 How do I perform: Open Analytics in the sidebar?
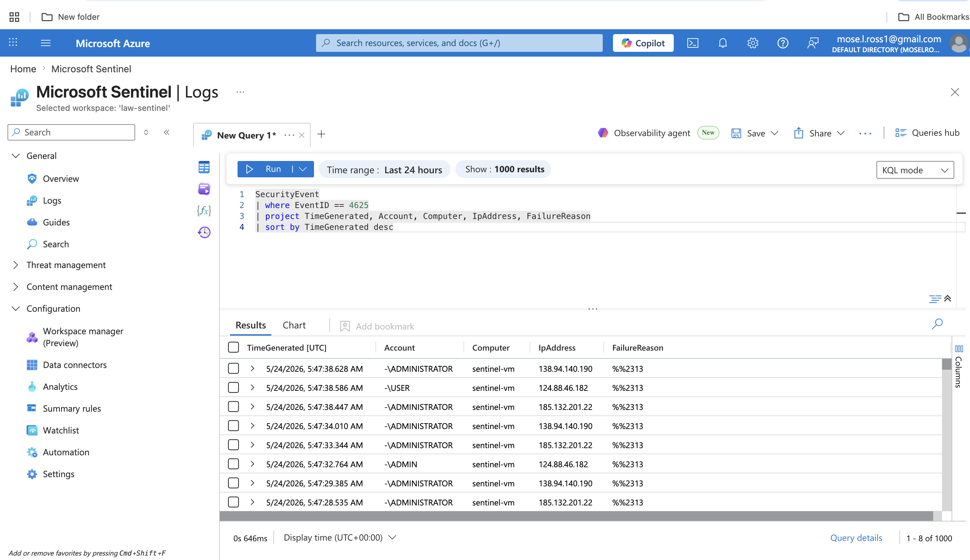tap(60, 386)
